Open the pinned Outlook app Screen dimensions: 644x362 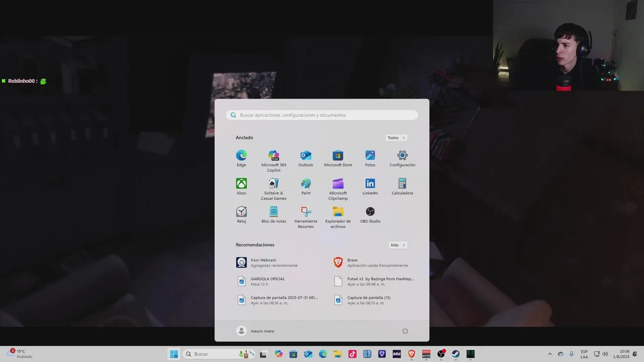(306, 158)
